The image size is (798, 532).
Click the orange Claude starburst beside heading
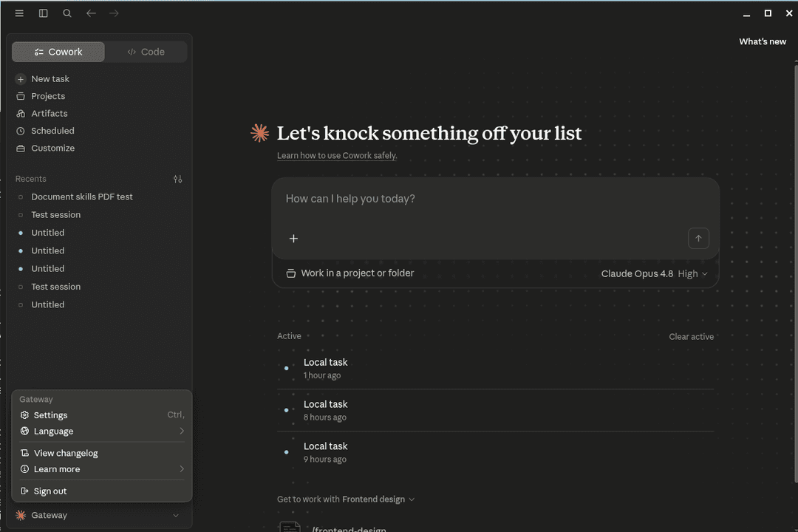tap(259, 133)
